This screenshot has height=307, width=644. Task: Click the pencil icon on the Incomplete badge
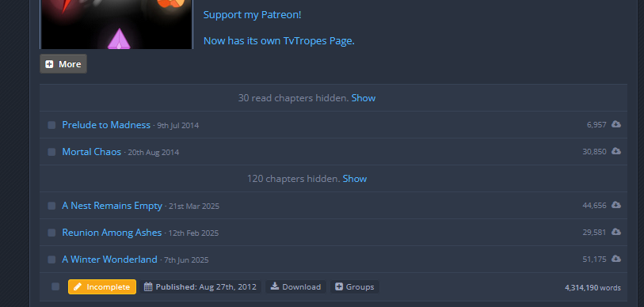click(77, 287)
